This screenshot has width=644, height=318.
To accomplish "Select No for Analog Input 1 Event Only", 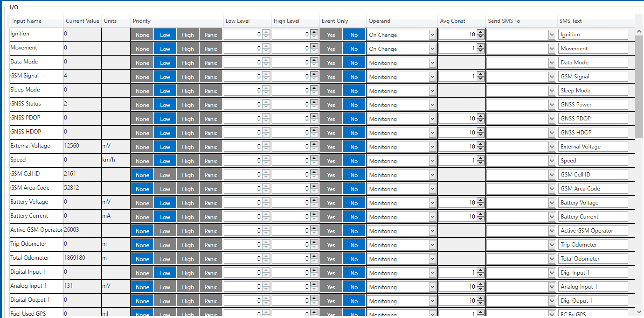I will point(354,287).
